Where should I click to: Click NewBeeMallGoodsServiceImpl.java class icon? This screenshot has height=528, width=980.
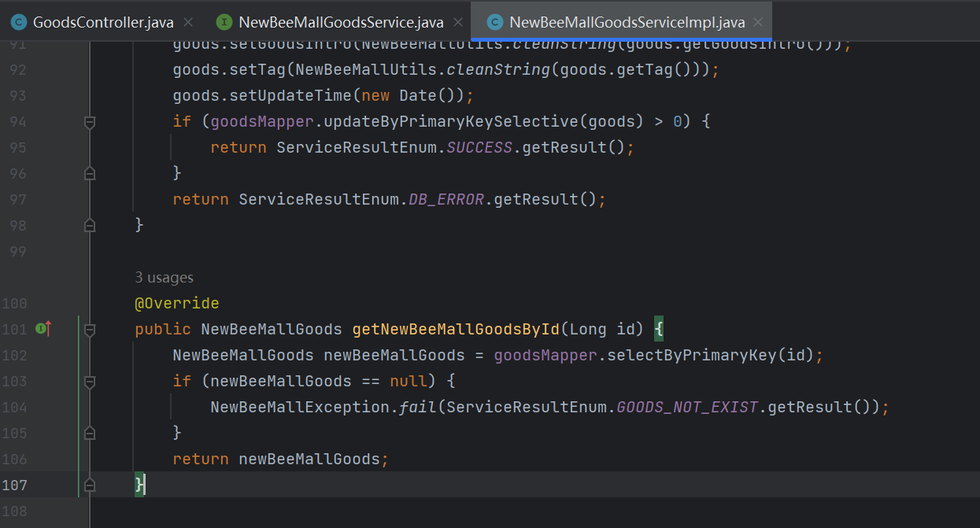tap(494, 22)
